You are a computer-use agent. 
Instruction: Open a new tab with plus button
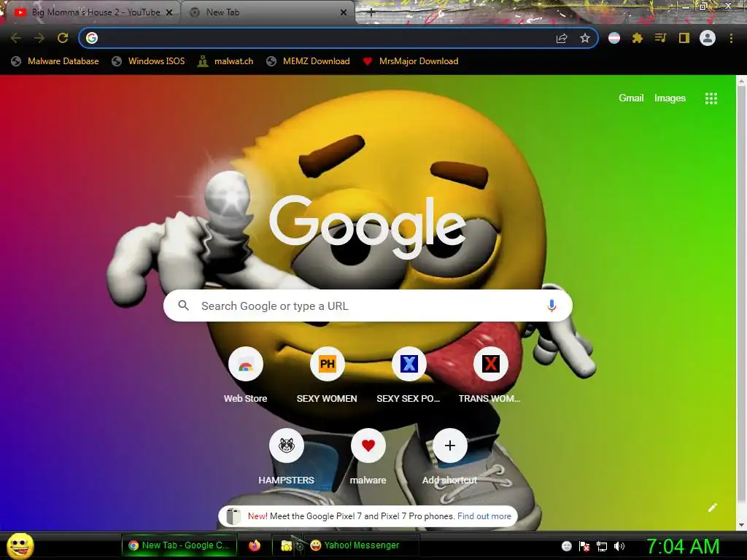tap(371, 13)
